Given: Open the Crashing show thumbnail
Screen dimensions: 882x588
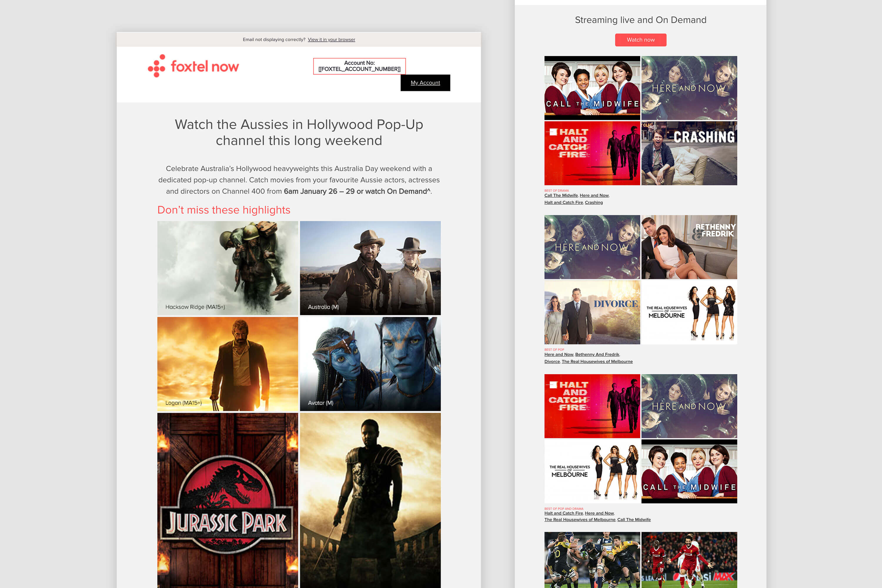Looking at the screenshot, I should [689, 153].
